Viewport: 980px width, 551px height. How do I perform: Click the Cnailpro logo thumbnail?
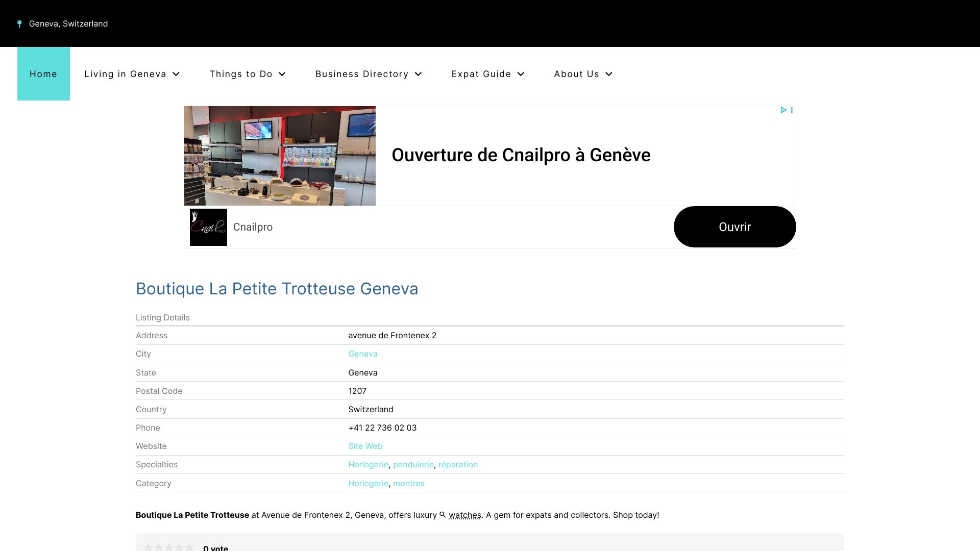(x=208, y=227)
